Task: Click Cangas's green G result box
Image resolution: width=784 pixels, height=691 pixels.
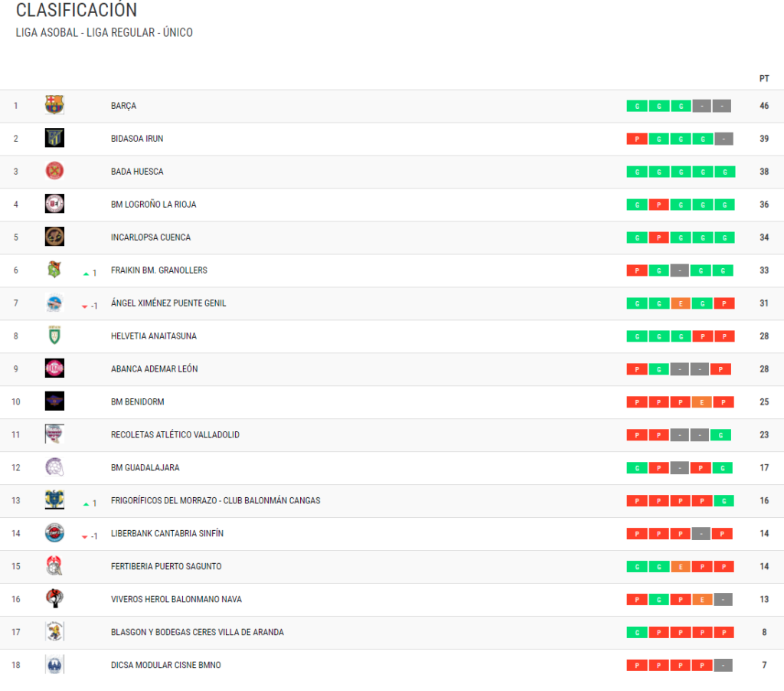Action: pos(724,501)
